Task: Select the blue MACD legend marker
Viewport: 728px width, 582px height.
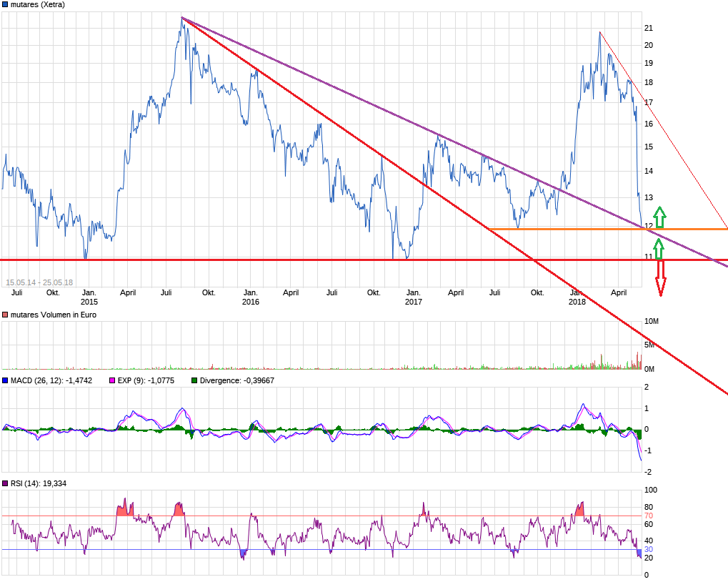Action: coord(5,381)
